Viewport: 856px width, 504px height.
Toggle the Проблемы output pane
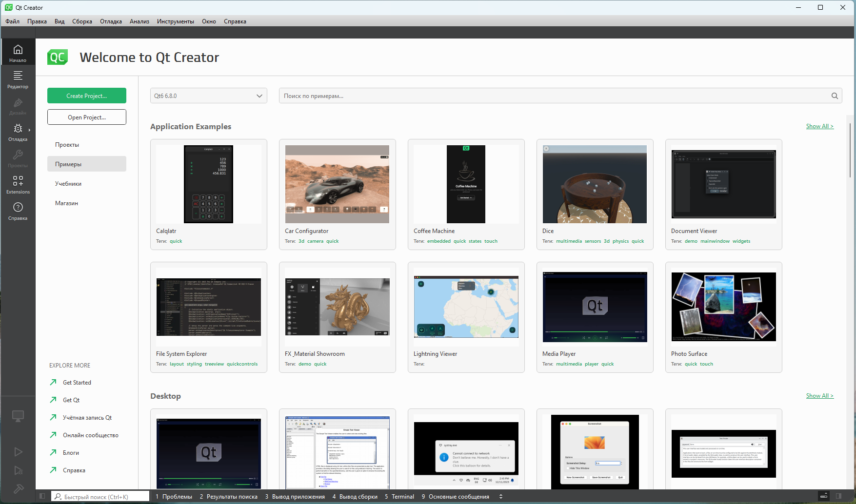coord(174,497)
